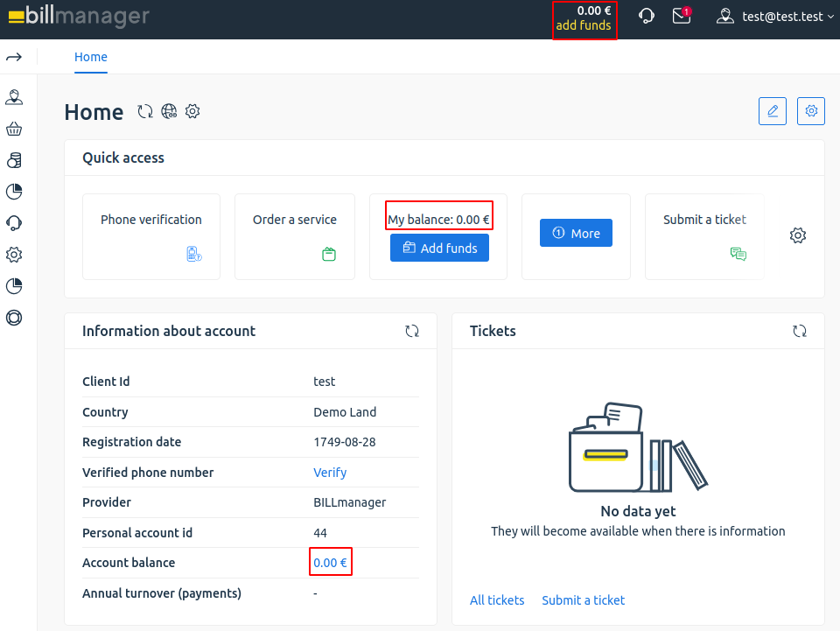Viewport: 840px width, 631px height.
Task: Click the gear settings icon in the left sidebar
Action: tap(14, 255)
